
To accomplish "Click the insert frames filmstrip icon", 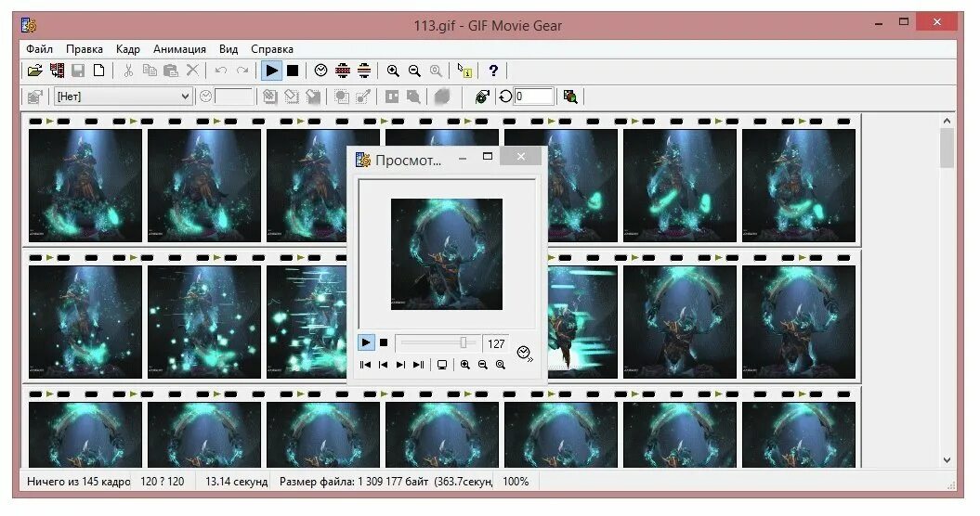I will 57,71.
